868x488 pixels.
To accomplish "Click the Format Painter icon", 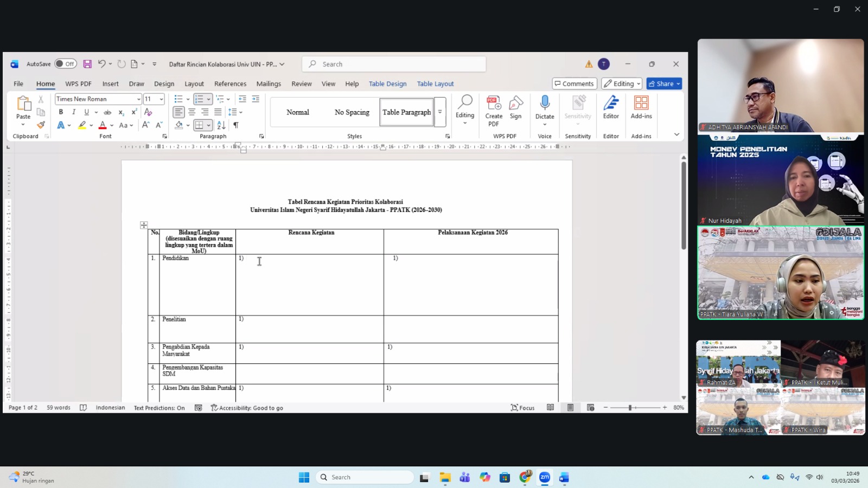I will (x=41, y=125).
